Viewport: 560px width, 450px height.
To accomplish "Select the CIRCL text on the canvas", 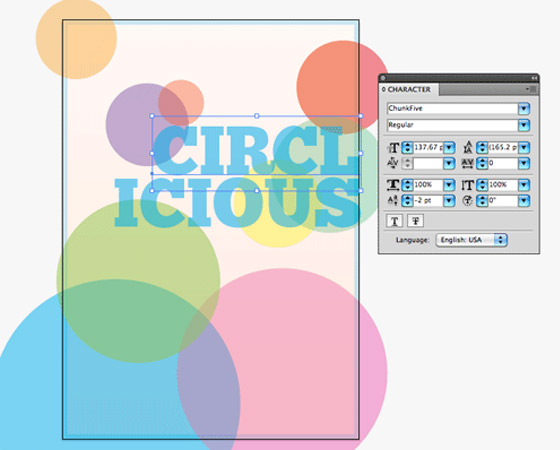I will (256, 150).
